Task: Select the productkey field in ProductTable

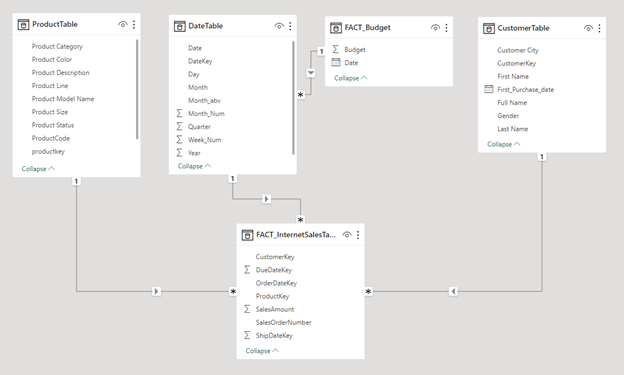Action: [x=48, y=151]
